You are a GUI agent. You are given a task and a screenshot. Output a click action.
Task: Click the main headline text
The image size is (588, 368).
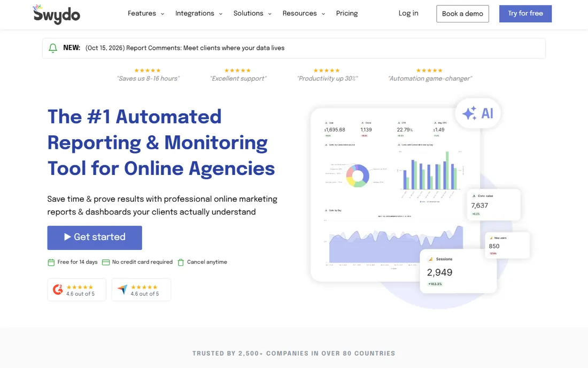161,143
